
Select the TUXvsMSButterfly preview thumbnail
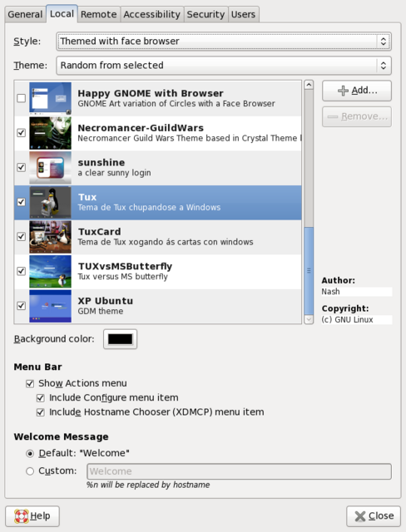pos(50,272)
